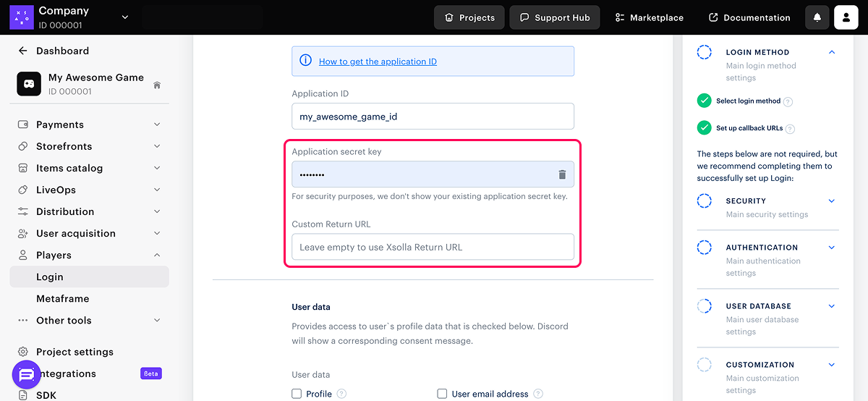The image size is (868, 401).
Task: Click the help icon beside Set up callback URLs
Action: 790,129
